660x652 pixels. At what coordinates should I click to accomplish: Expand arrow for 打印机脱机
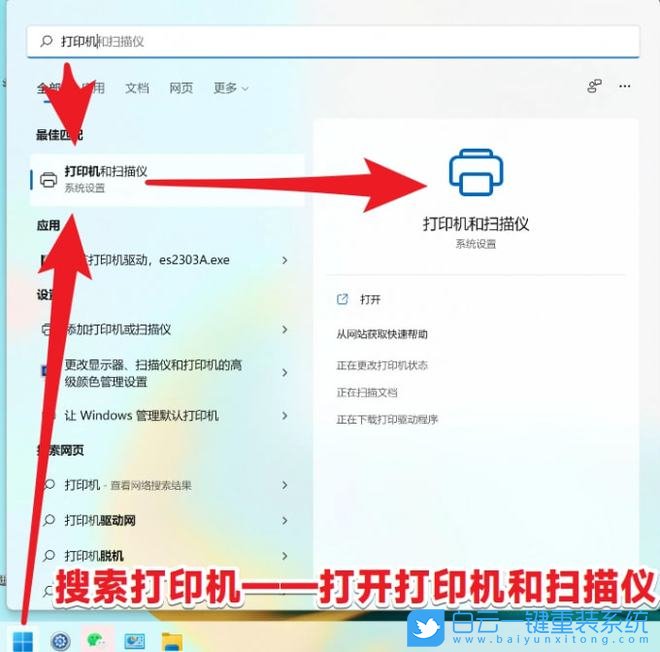(x=285, y=556)
